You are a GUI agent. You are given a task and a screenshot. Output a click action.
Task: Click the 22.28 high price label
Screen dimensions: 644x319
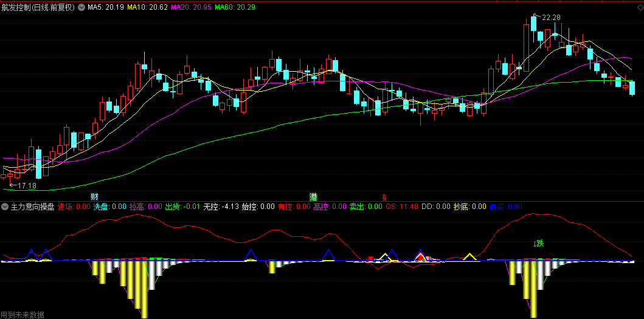coord(551,17)
